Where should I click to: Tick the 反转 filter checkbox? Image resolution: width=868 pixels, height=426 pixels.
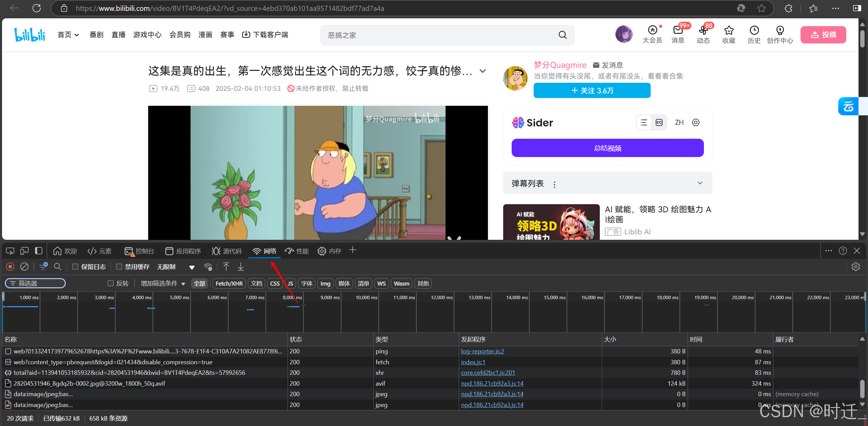[111, 283]
